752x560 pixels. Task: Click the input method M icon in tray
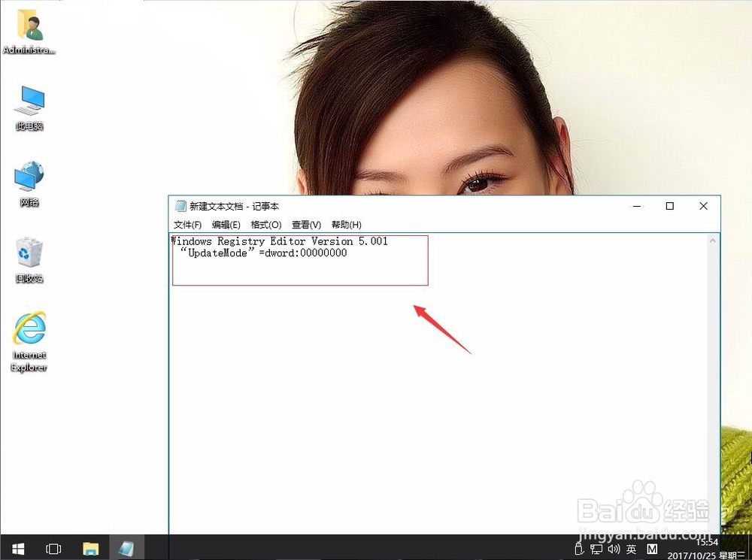pos(650,549)
